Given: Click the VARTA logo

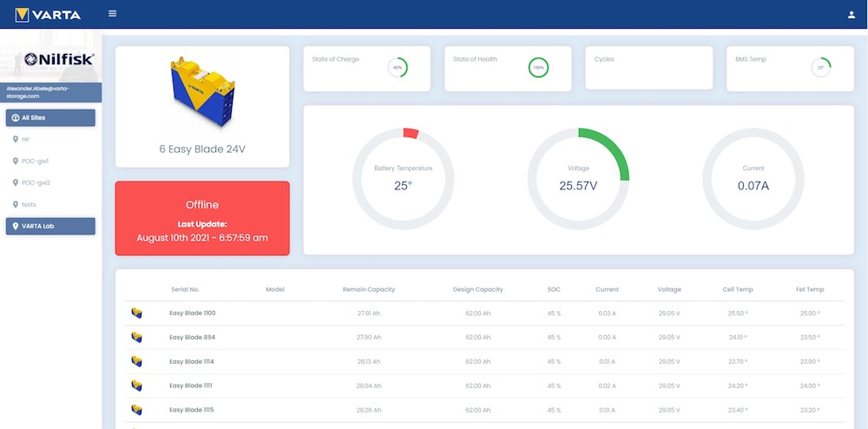Looking at the screenshot, I should click(x=48, y=15).
